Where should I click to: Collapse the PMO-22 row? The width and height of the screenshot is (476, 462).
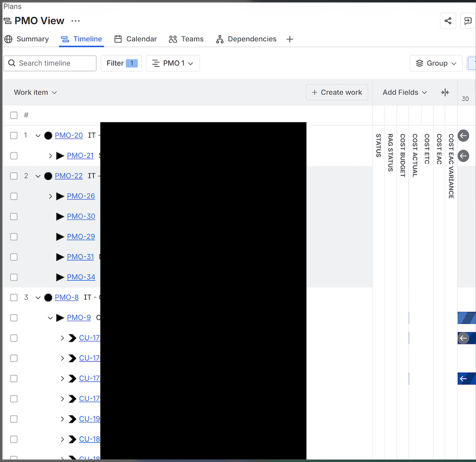[x=38, y=176]
